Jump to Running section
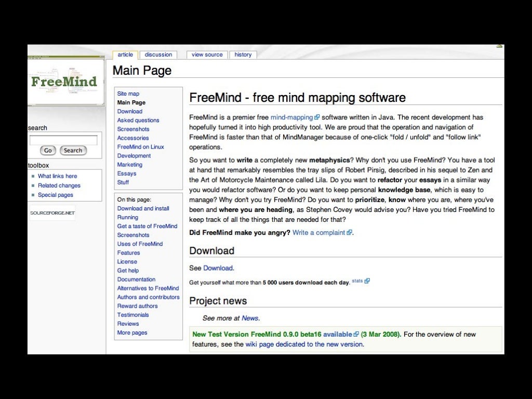532x399 pixels. (x=128, y=217)
